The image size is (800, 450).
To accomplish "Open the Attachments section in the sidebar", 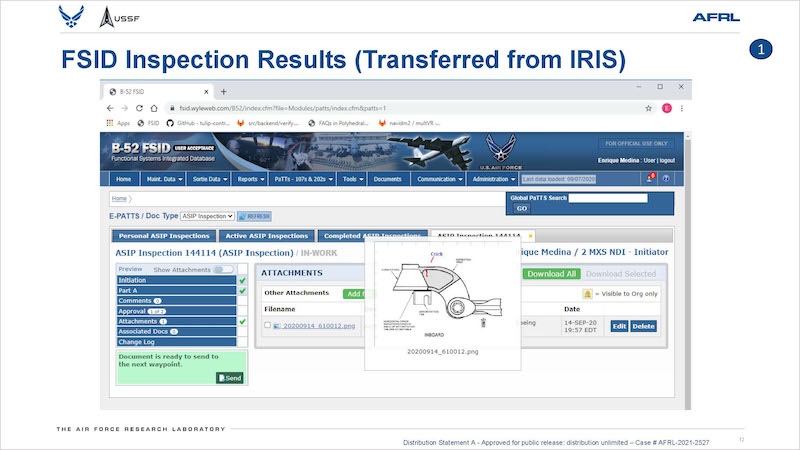I will pos(177,321).
